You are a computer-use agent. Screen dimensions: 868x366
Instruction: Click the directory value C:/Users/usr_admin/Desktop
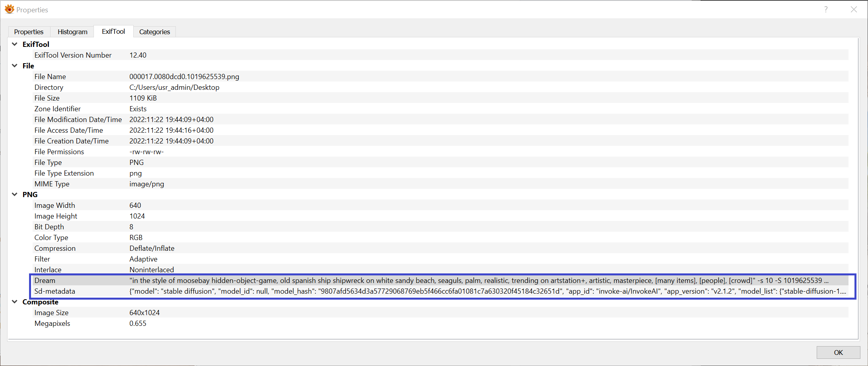point(174,87)
